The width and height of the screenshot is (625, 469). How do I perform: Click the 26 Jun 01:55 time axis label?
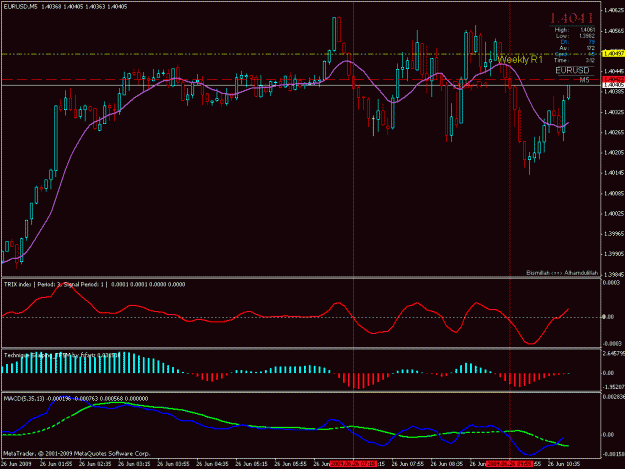click(56, 464)
